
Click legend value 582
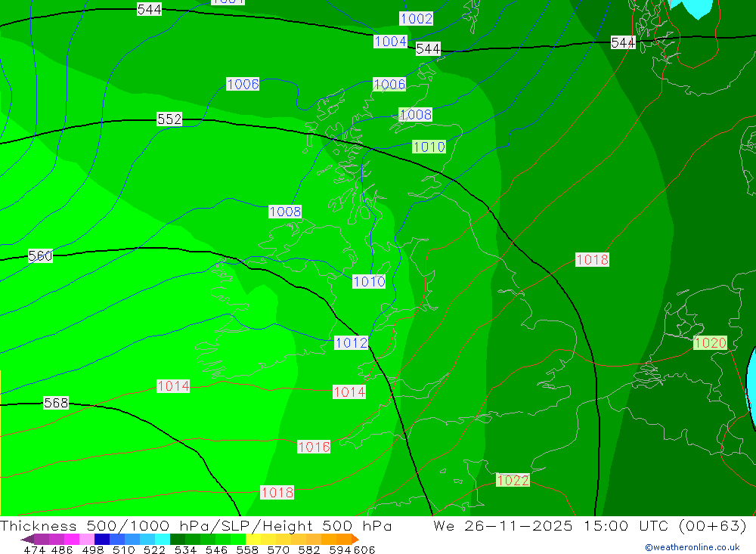pos(309,549)
